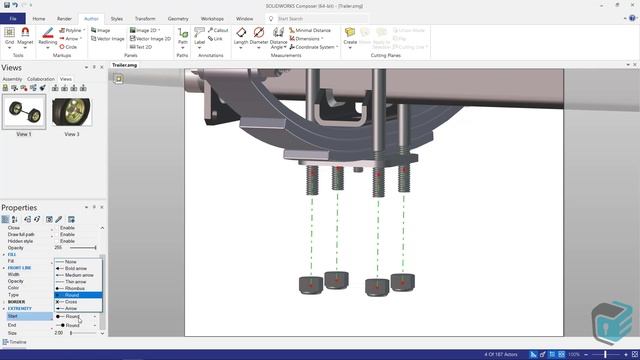
Task: Click the Distance Angle measurement icon
Action: click(x=278, y=33)
